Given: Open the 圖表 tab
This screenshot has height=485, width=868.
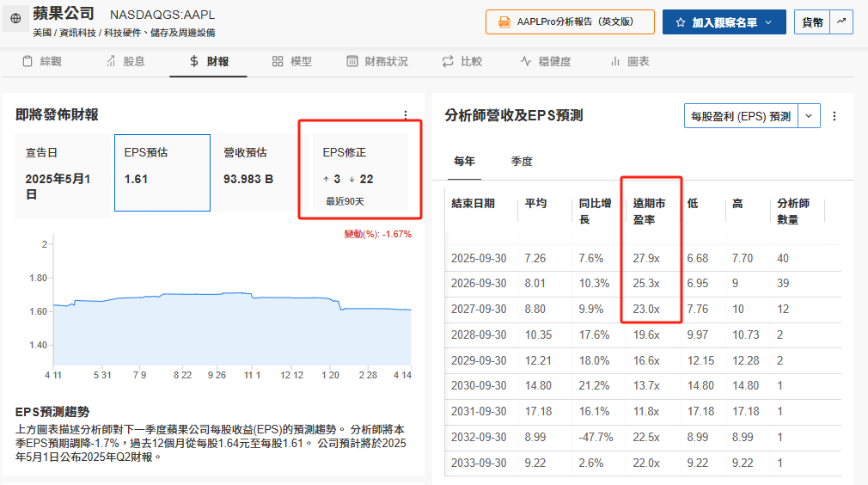Looking at the screenshot, I should (x=630, y=61).
